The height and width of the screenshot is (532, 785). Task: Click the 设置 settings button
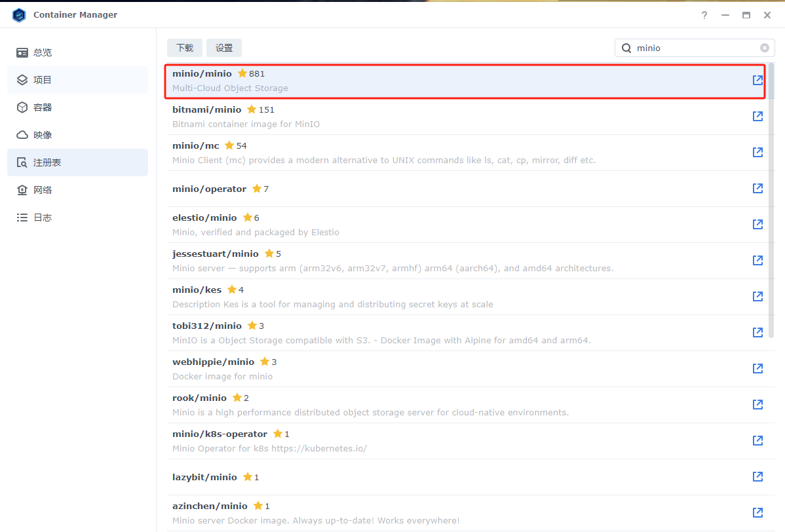[x=224, y=48]
